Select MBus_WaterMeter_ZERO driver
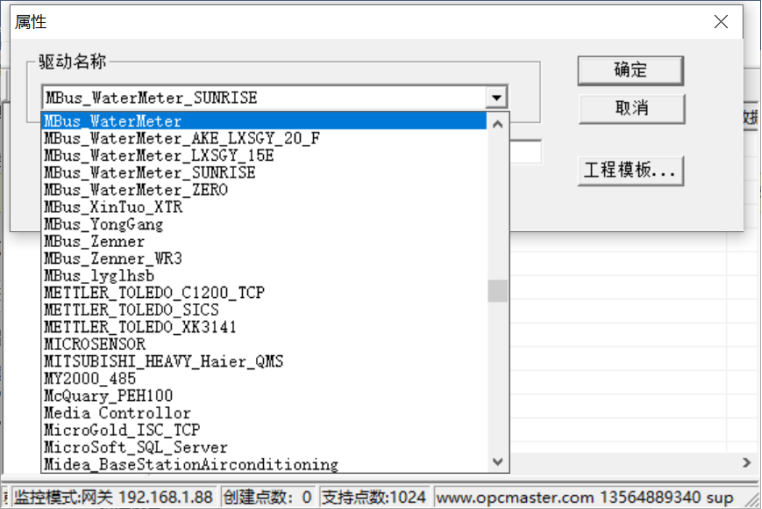The width and height of the screenshot is (762, 509). click(x=264, y=190)
